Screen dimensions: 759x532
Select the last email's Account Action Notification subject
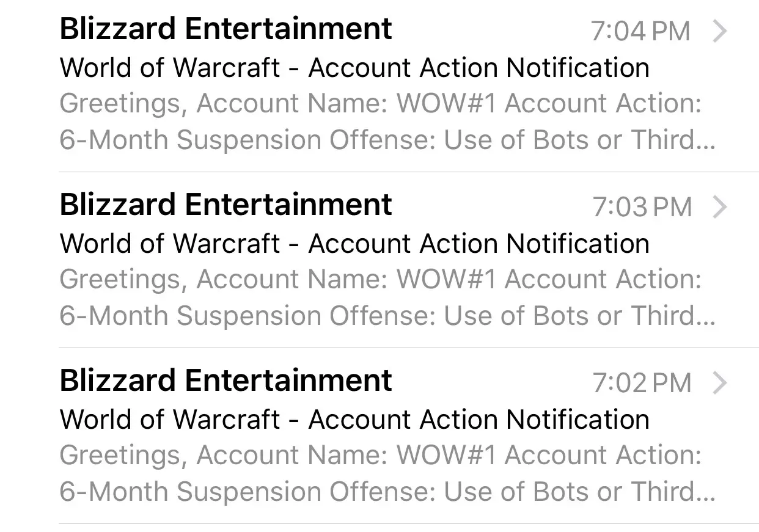tap(354, 419)
